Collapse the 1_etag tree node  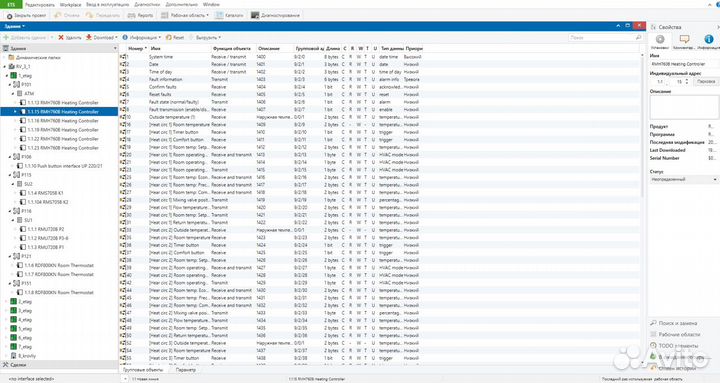7,76
